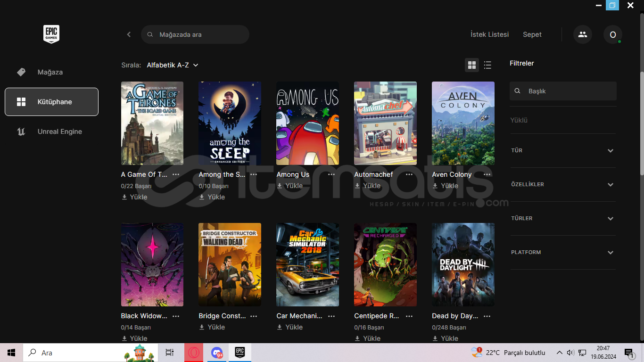Image resolution: width=644 pixels, height=362 pixels.
Task: Toggle the Yüklü installed filter
Action: coord(519,120)
